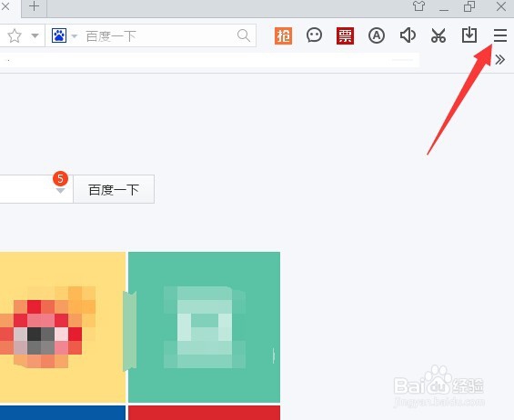Expand bookmark star dropdown arrow
This screenshot has height=420, width=514.
pos(35,35)
